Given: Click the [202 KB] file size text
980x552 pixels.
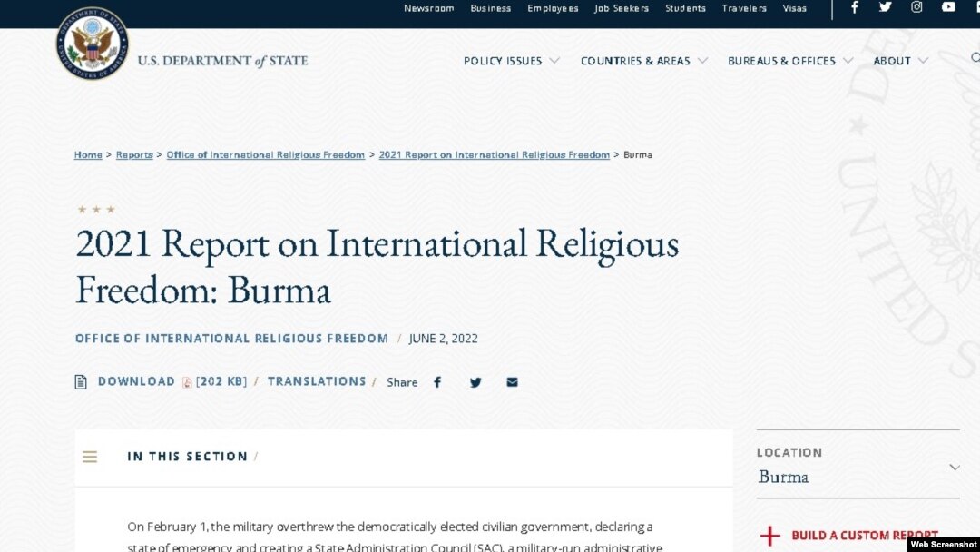Looking at the screenshot, I should 221,381.
